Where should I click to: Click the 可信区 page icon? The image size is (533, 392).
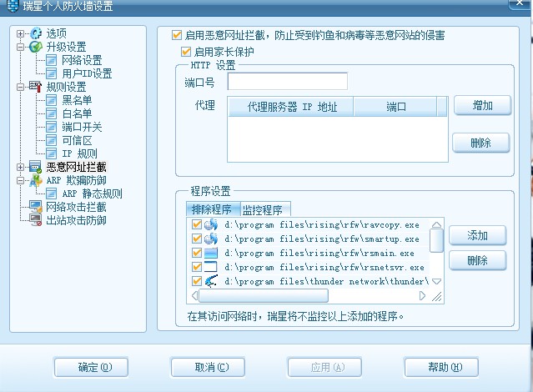click(x=51, y=140)
